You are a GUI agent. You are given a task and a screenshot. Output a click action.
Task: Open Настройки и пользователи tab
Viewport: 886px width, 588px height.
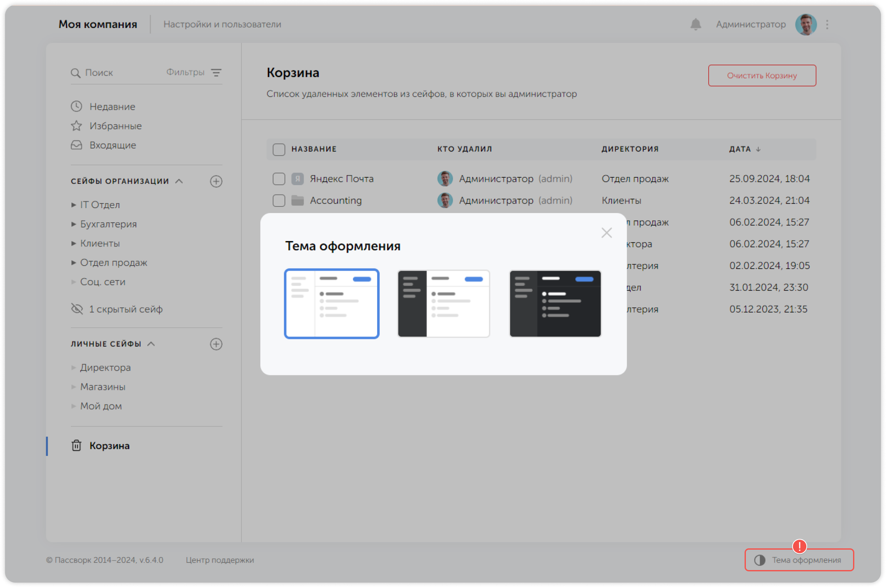coord(222,24)
